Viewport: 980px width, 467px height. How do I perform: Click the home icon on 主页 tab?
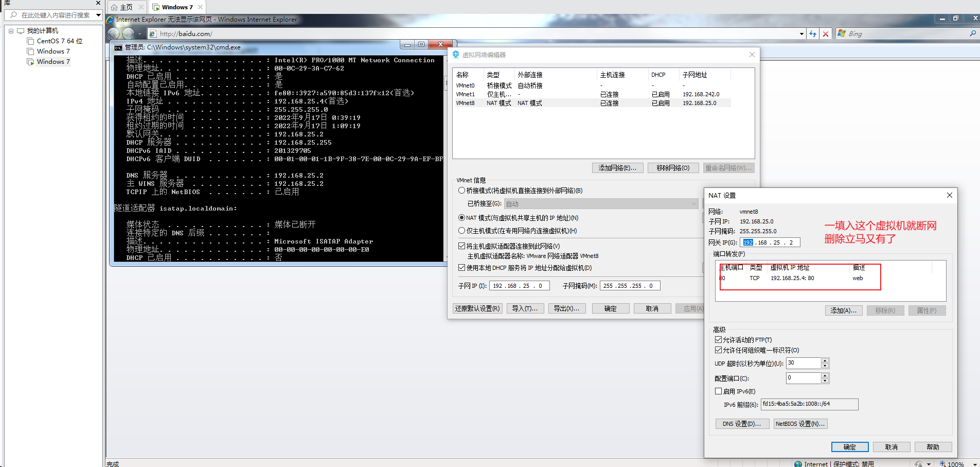point(114,7)
